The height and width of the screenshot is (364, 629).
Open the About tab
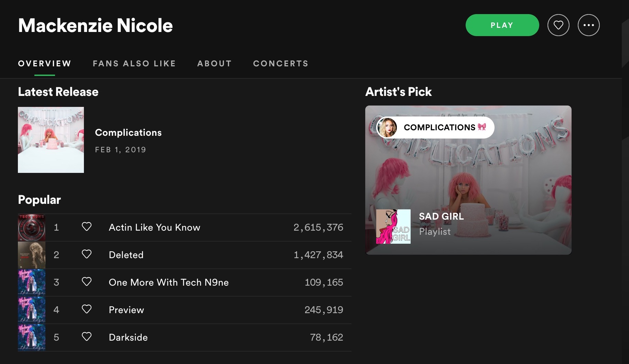(214, 64)
